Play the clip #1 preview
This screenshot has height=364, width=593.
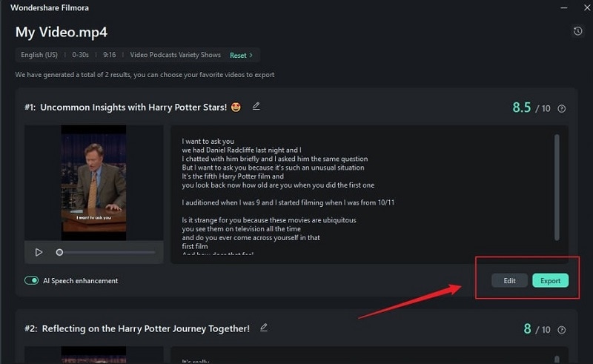39,252
